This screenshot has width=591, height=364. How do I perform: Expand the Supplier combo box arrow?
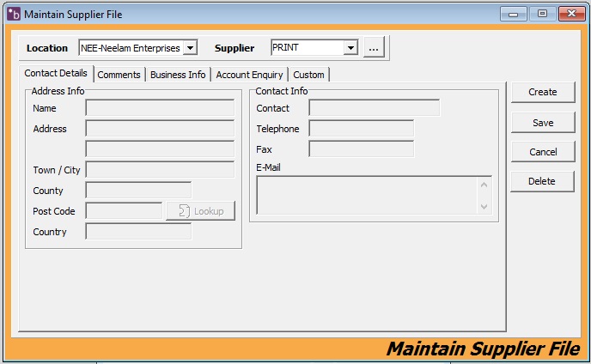point(350,48)
